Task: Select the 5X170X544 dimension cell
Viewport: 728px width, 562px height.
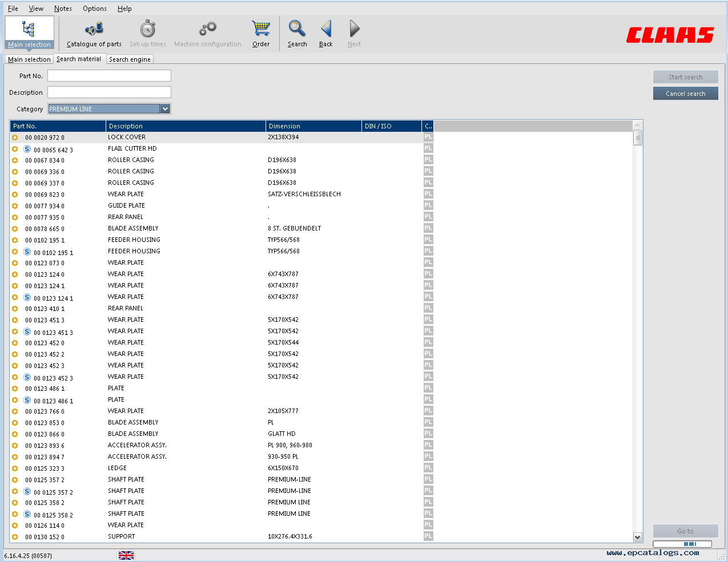Action: 283,342
